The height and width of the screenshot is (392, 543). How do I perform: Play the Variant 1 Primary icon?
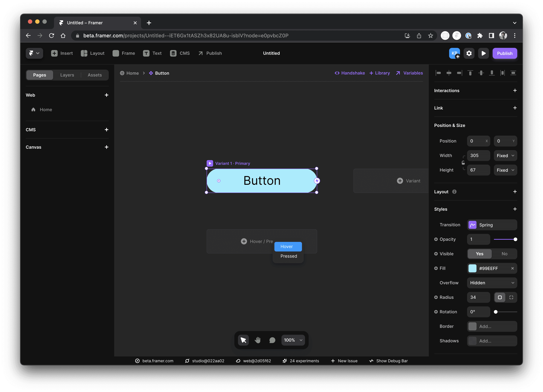click(210, 163)
